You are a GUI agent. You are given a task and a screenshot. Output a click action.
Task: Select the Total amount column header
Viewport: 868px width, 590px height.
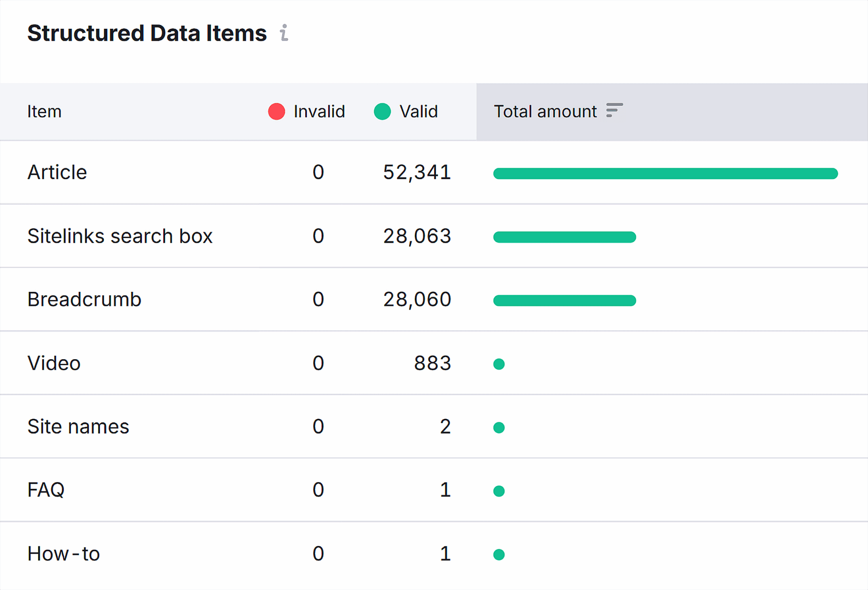pyautogui.click(x=672, y=112)
